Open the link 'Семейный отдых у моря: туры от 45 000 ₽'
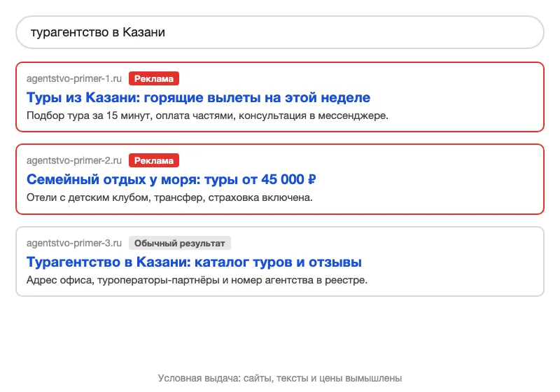This screenshot has width=560, height=392. tap(171, 179)
